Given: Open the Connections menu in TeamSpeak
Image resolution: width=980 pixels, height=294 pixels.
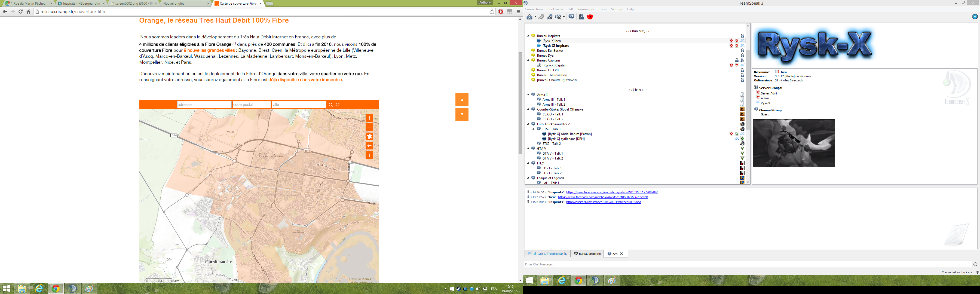Looking at the screenshot, I should click(534, 9).
